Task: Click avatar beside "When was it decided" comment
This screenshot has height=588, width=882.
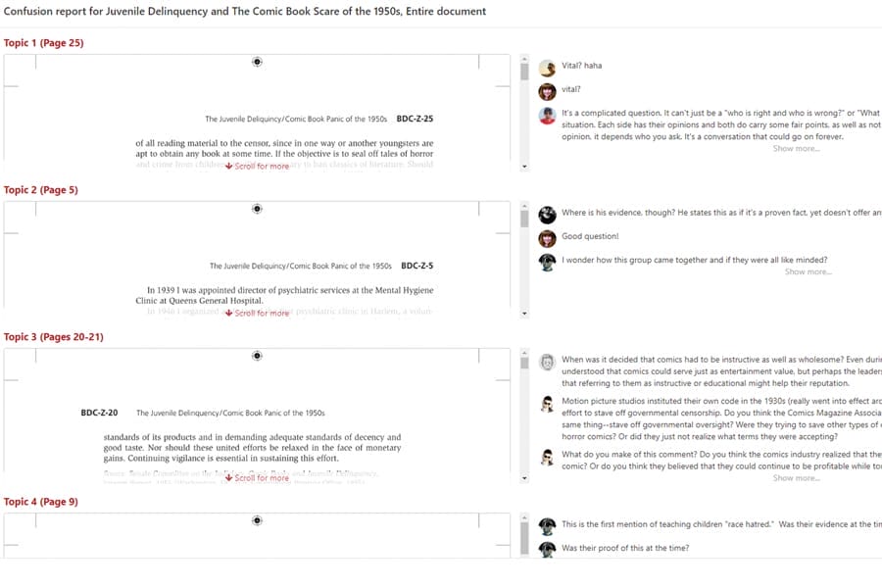Action: click(547, 362)
